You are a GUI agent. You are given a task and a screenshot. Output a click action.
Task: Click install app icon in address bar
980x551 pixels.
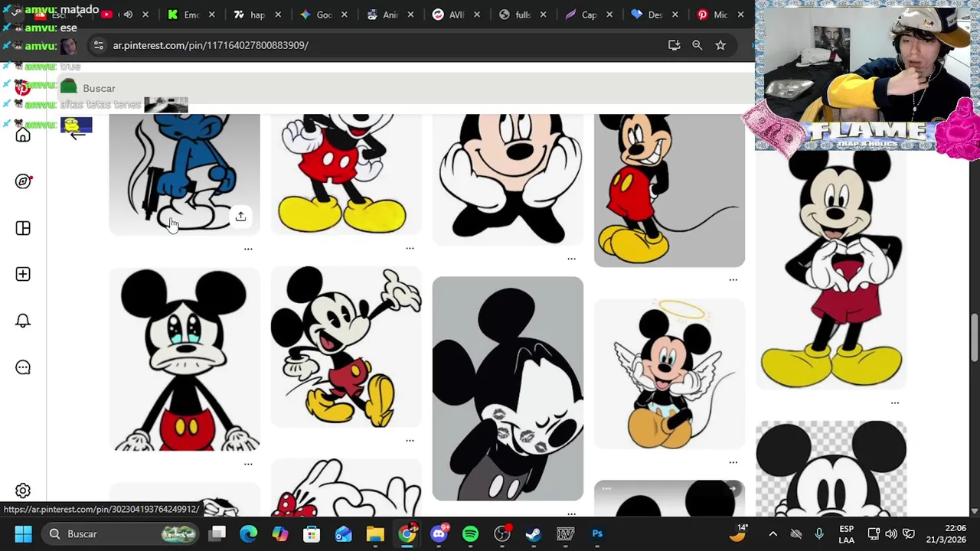tap(674, 45)
